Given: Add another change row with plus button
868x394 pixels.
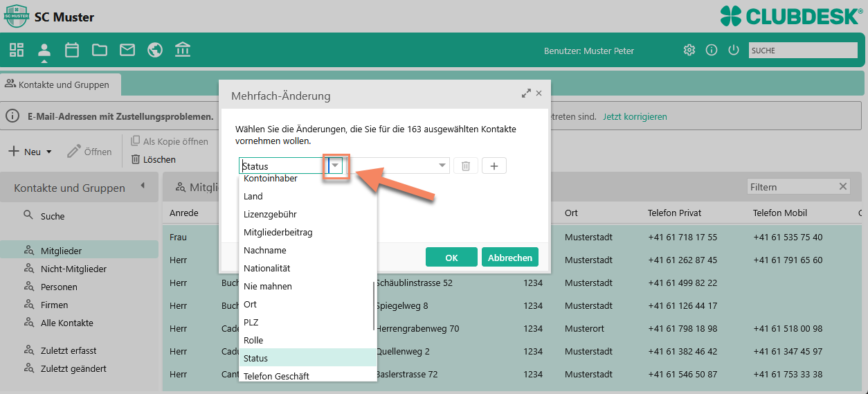Looking at the screenshot, I should tap(494, 166).
